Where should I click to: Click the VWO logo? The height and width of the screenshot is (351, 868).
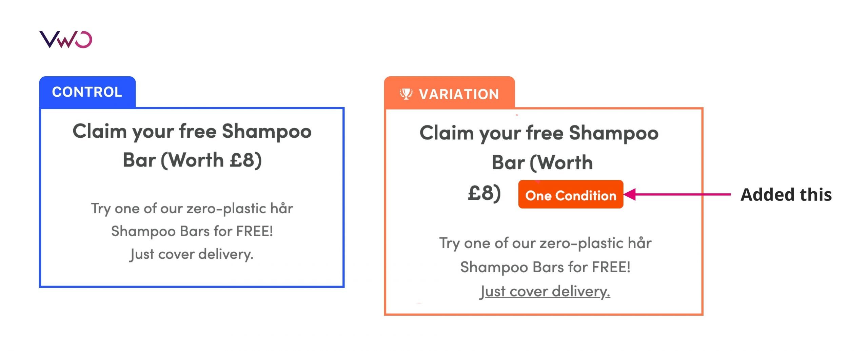point(66,40)
